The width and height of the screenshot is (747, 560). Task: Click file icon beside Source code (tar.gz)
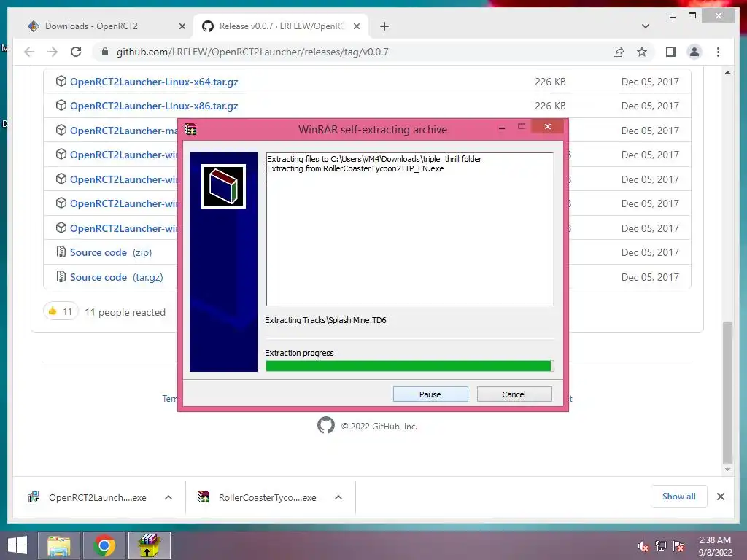coord(61,276)
